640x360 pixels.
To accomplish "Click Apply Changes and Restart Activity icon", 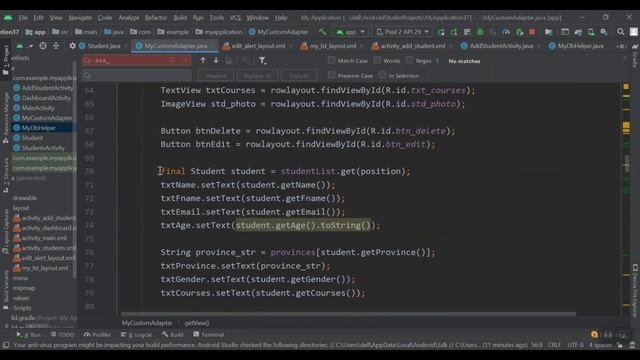I will click(454, 32).
